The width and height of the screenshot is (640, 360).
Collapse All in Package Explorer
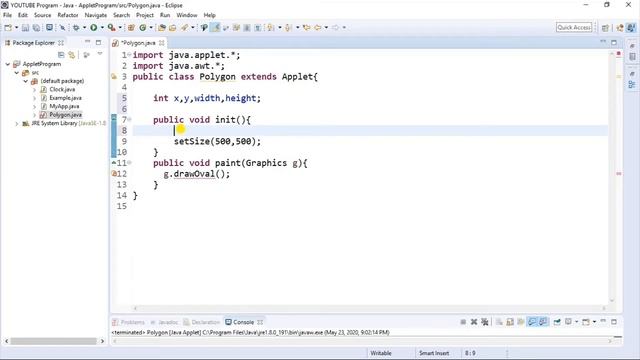tap(61, 54)
